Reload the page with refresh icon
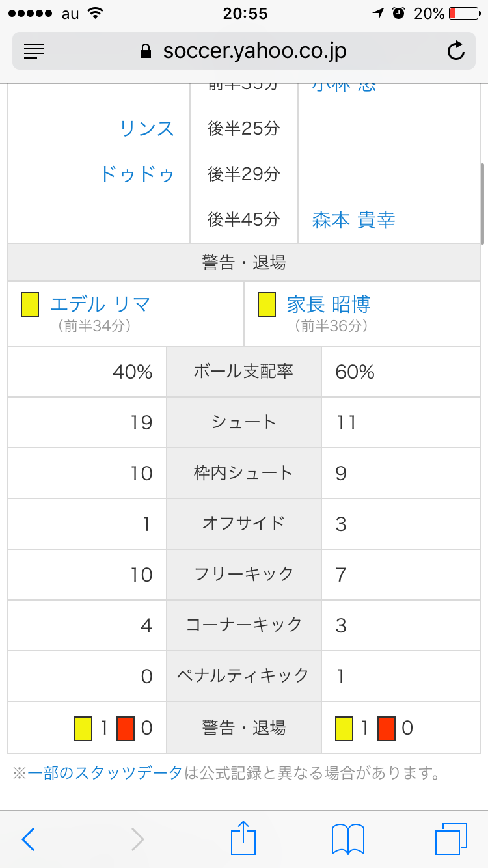 [457, 50]
